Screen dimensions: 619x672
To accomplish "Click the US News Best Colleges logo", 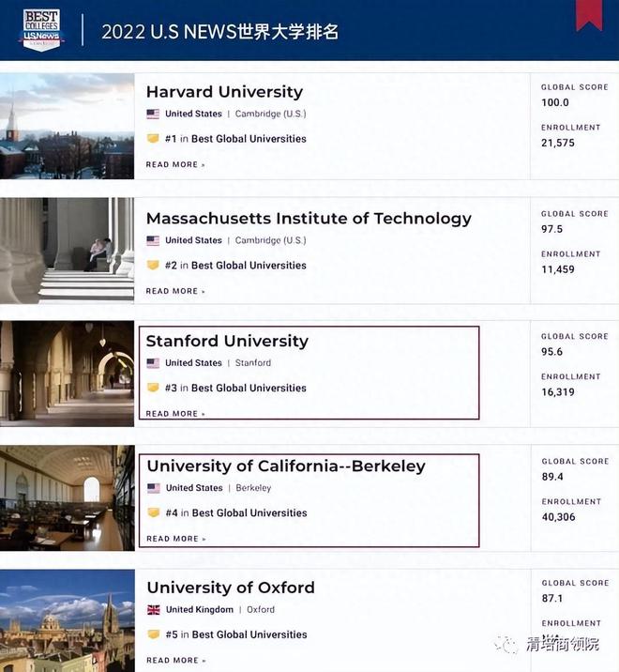I will point(40,29).
